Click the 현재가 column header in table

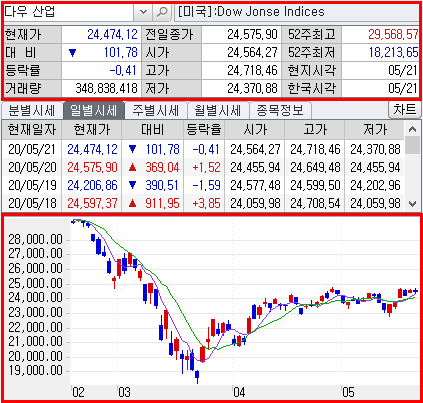tap(92, 130)
